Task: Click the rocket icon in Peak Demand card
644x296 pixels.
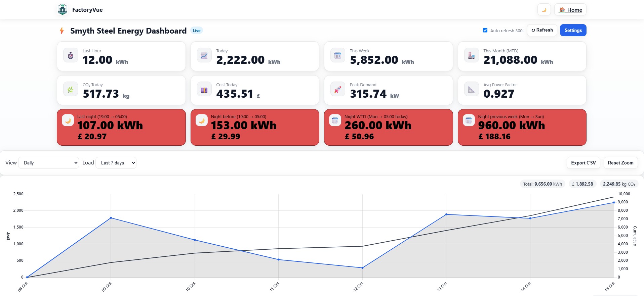Action: (338, 90)
